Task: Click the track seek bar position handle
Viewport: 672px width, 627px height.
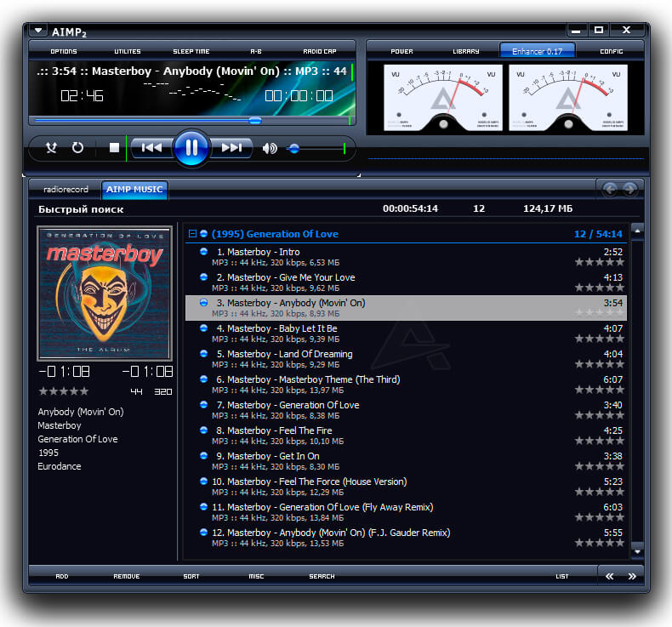Action: click(255, 121)
